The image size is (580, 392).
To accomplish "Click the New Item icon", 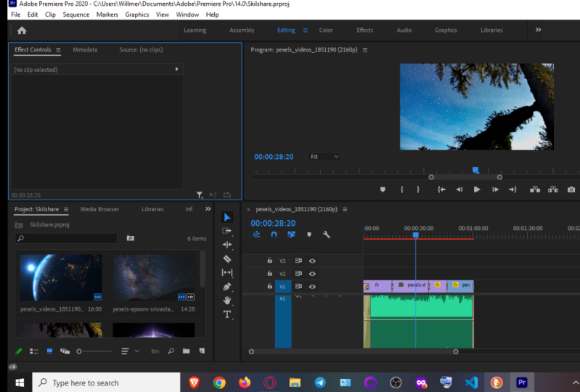I will [x=202, y=351].
